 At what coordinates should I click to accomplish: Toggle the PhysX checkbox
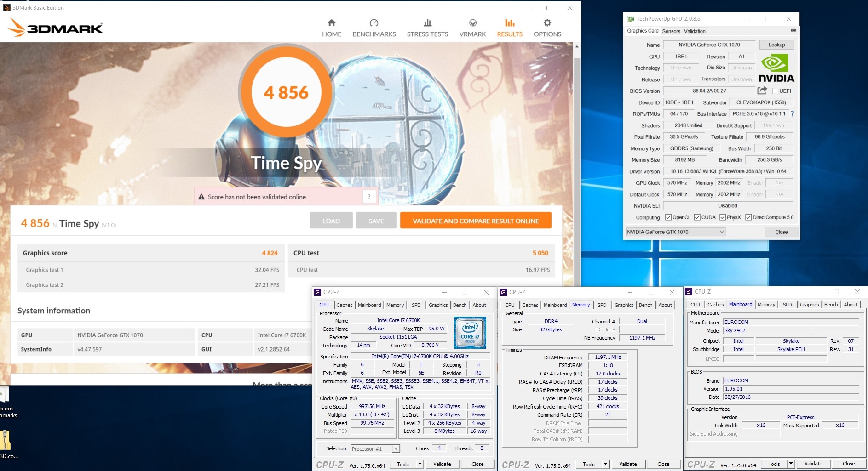coord(723,217)
